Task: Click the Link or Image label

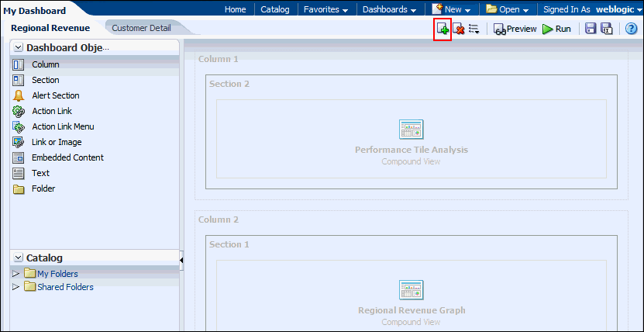Action: click(57, 142)
